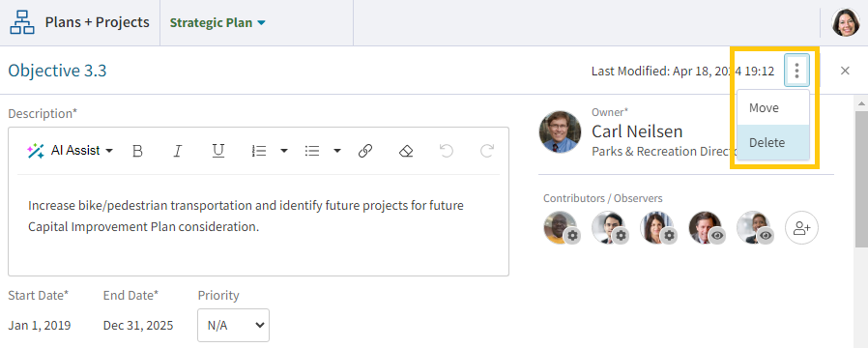Add a contributor with person-plus icon
This screenshot has height=348, width=868.
pyautogui.click(x=801, y=227)
